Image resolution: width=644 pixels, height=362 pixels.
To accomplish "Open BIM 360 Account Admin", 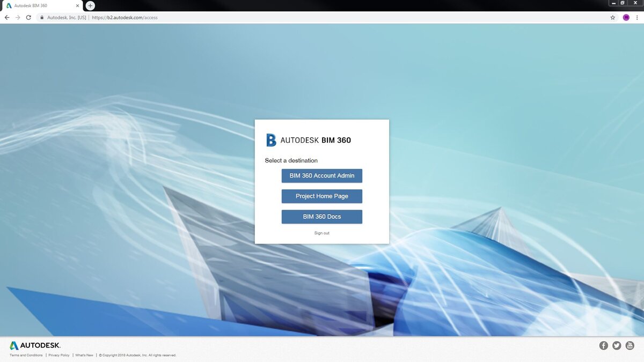I will point(322,176).
